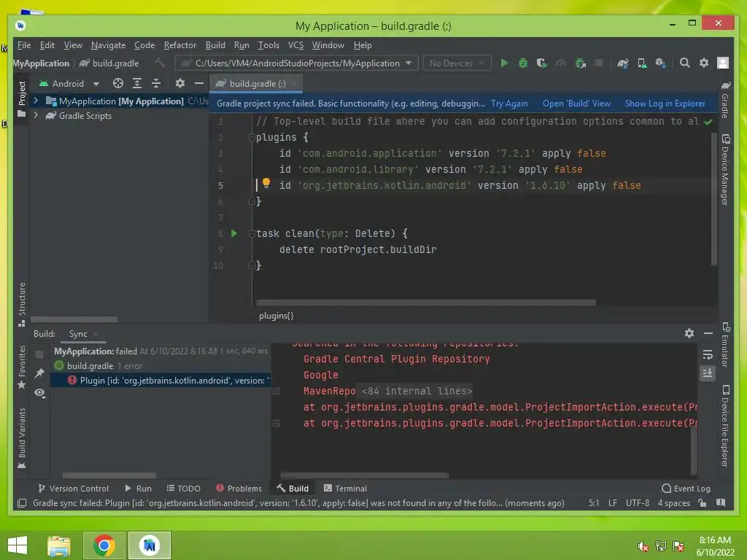Click the Try Again link
The image size is (747, 560).
[x=509, y=104]
